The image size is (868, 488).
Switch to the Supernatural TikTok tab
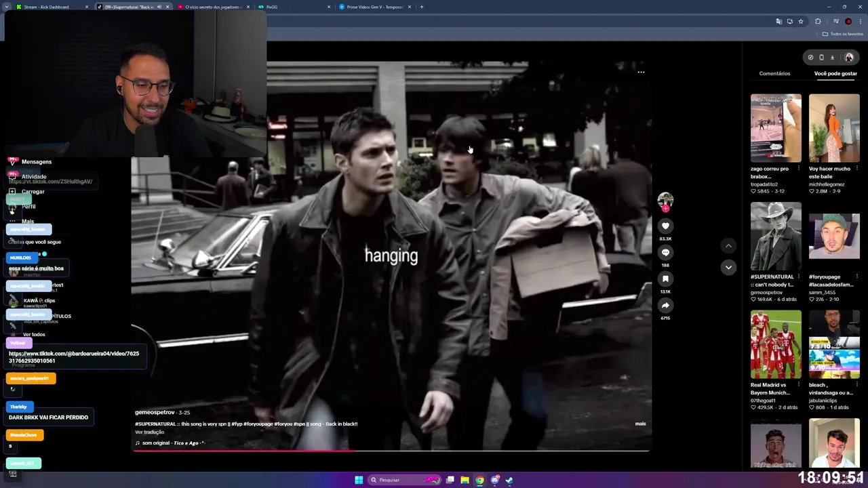point(133,7)
